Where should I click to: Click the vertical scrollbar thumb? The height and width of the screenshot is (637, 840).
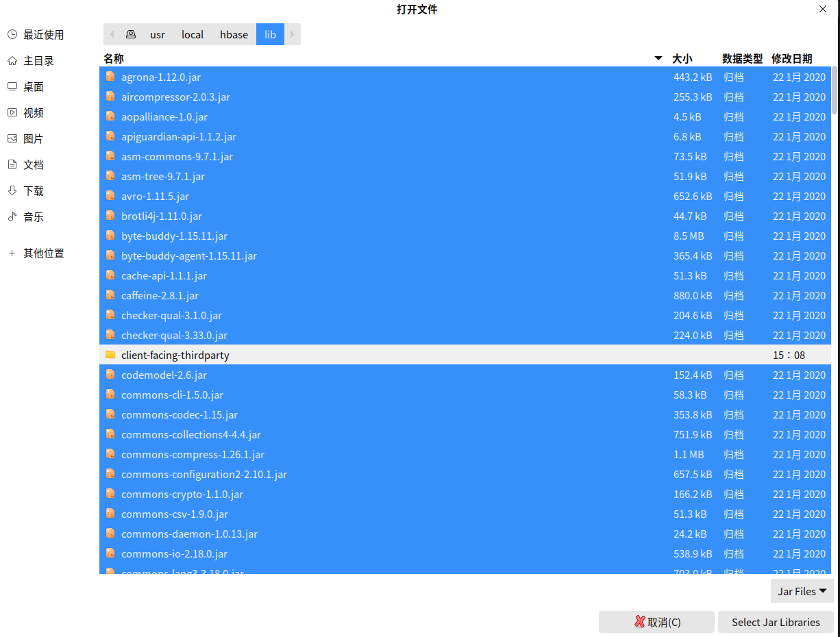point(835,90)
